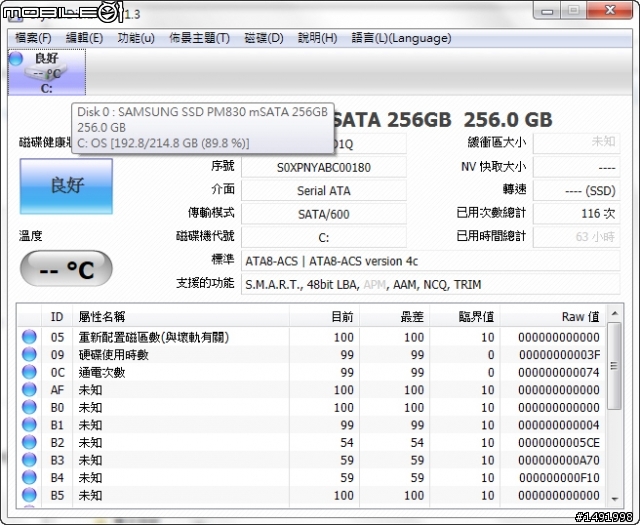Click raw value 00000000003F
640x525 pixels.
559,355
